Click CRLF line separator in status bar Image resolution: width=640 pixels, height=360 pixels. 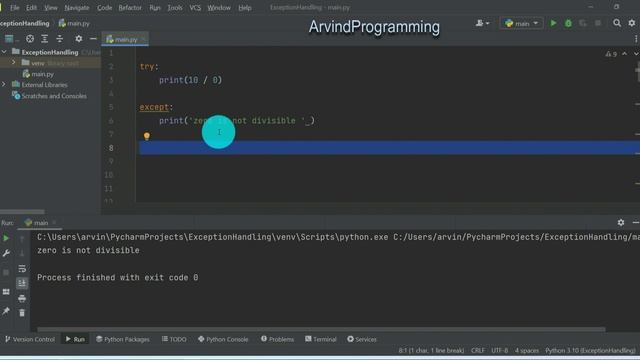click(x=478, y=351)
